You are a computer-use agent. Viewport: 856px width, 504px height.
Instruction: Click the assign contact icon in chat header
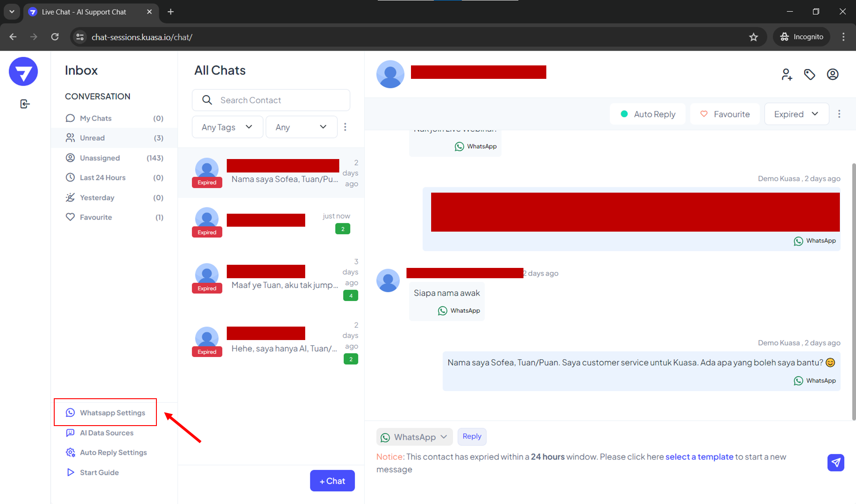[787, 74]
